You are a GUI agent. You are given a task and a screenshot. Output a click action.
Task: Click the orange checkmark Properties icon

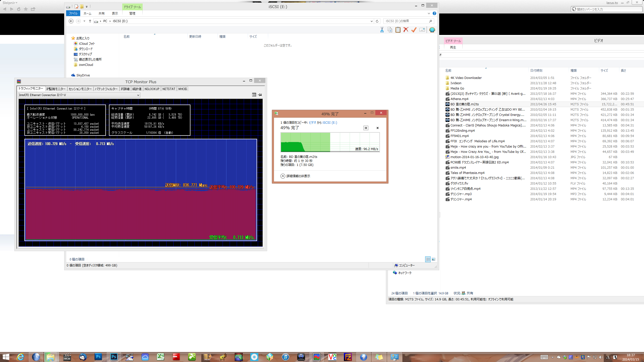(414, 30)
